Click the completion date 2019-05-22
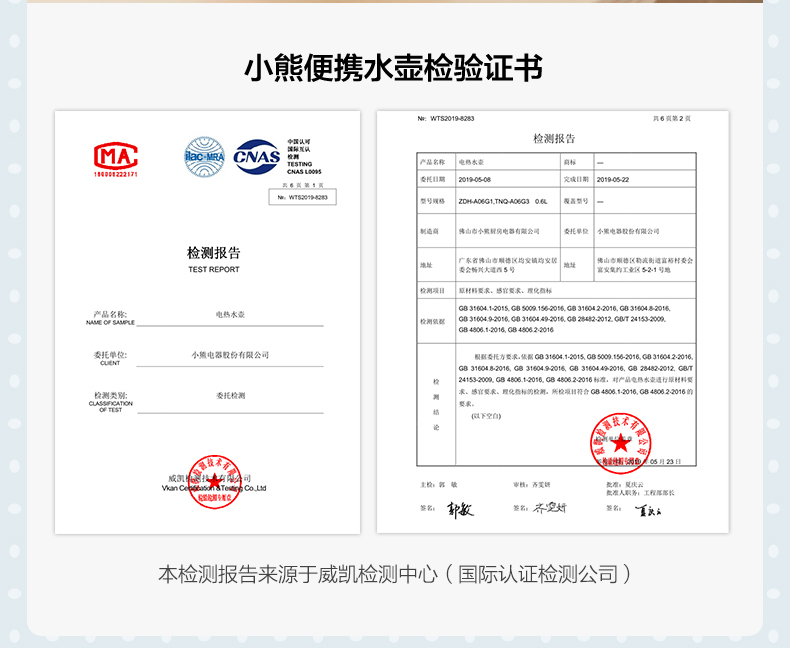This screenshot has height=648, width=790. click(613, 179)
